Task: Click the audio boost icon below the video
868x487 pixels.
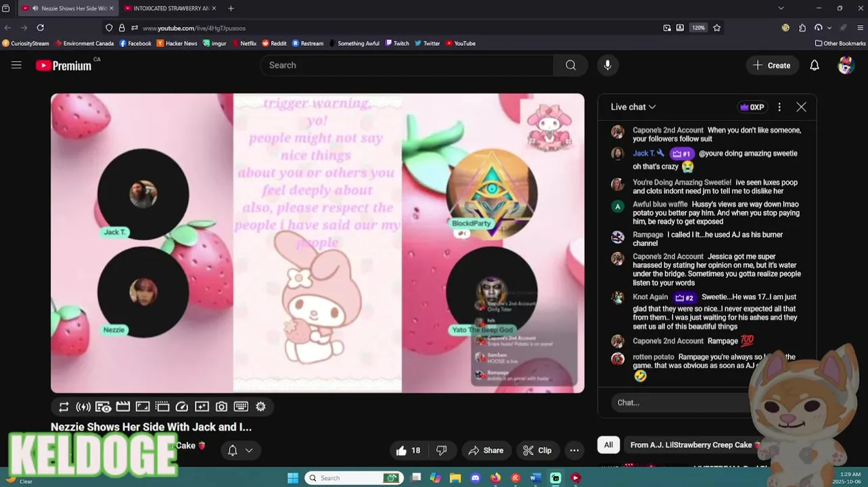Action: click(83, 407)
